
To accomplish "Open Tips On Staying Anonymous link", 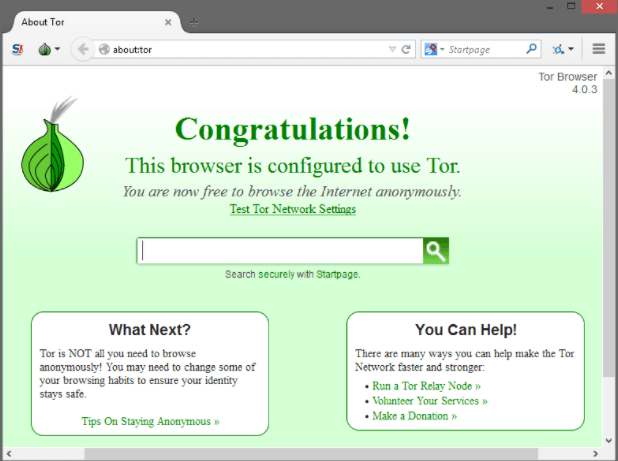I will [150, 421].
